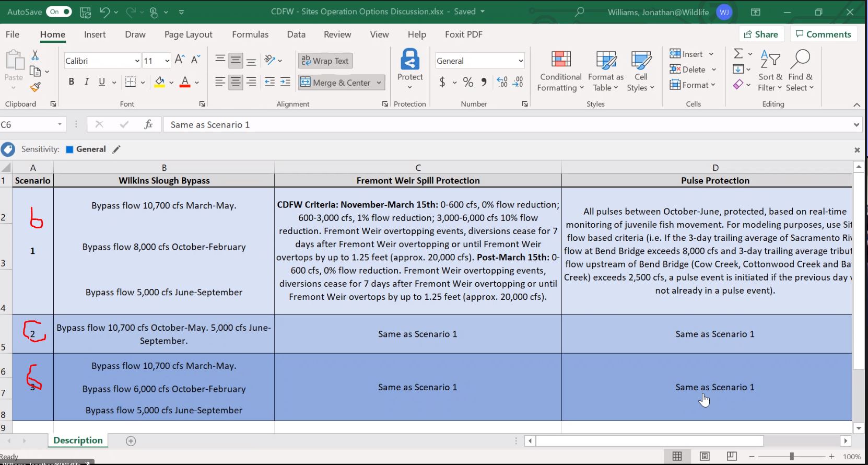Click the Page Break Preview view icon
Screen dimensions: 868x465
pyautogui.click(x=732, y=456)
